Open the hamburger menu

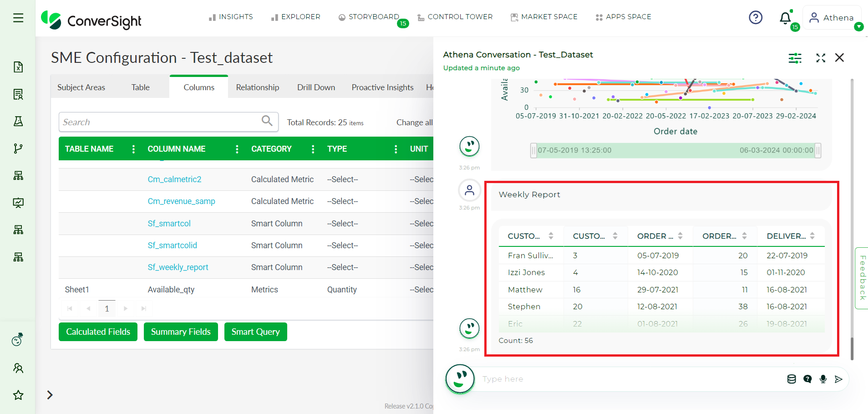click(x=18, y=18)
